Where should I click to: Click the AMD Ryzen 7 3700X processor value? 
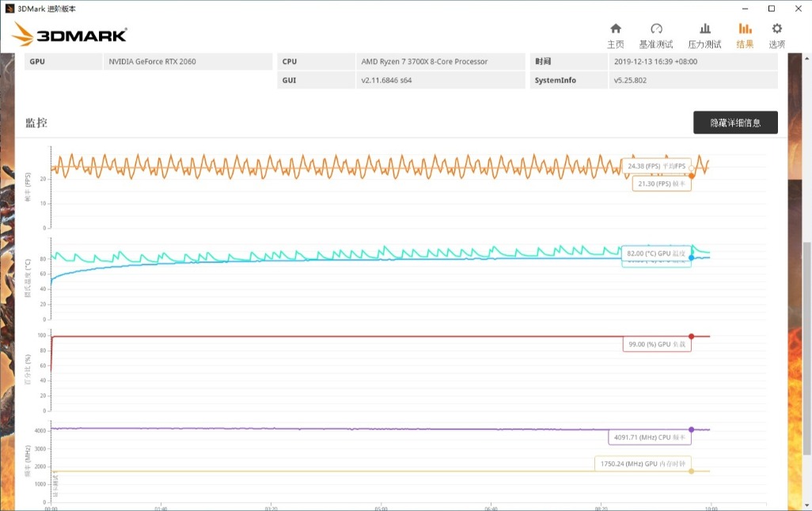[424, 62]
